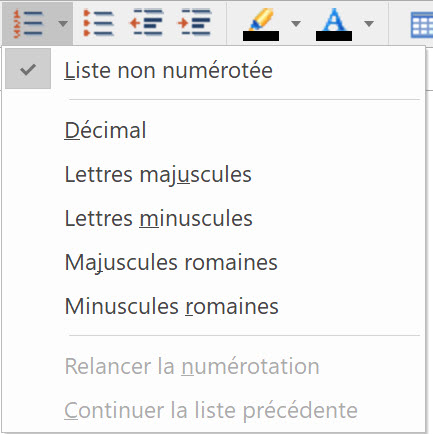Click Continuer la liste précédente entry
This screenshot has height=434, width=433.
pyautogui.click(x=213, y=410)
